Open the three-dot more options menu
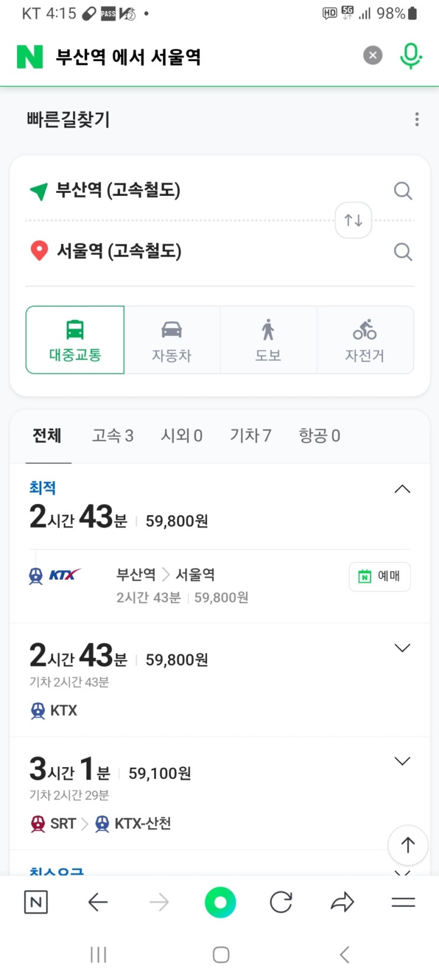This screenshot has height=980, width=439. click(417, 119)
